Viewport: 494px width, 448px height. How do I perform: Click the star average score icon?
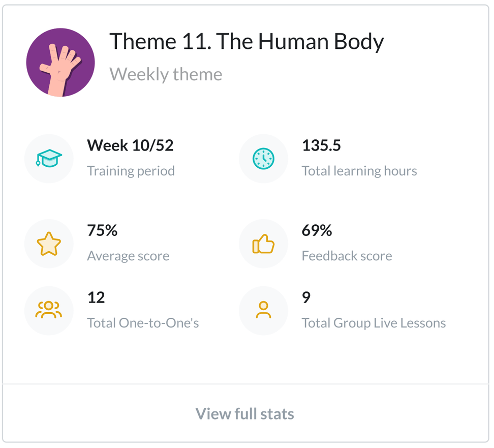[x=49, y=244]
